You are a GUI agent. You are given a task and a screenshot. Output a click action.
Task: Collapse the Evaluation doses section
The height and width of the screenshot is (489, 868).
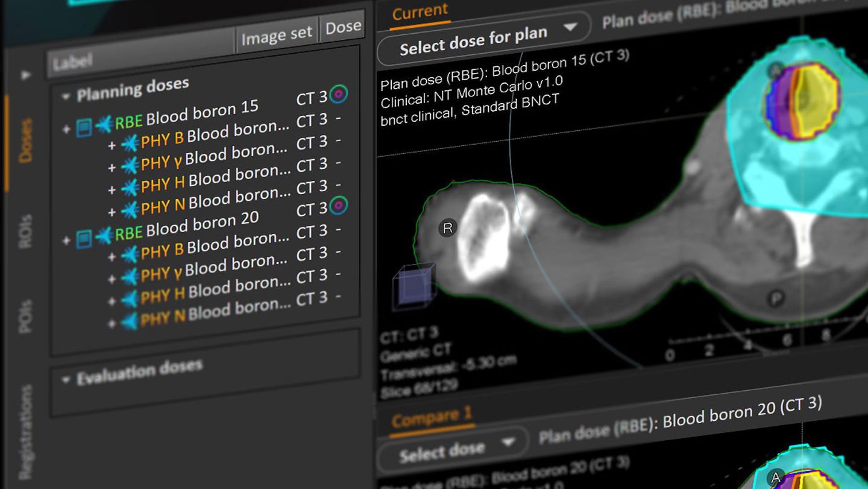(x=66, y=380)
